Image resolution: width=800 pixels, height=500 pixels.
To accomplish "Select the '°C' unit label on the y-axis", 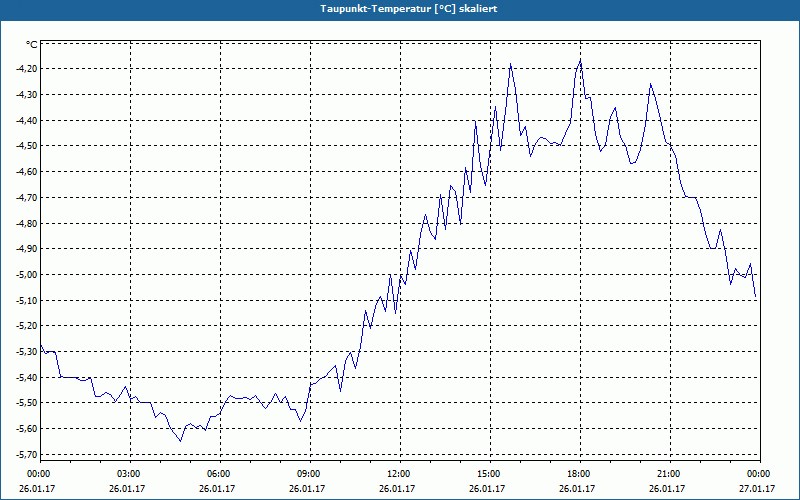I will [x=32, y=45].
